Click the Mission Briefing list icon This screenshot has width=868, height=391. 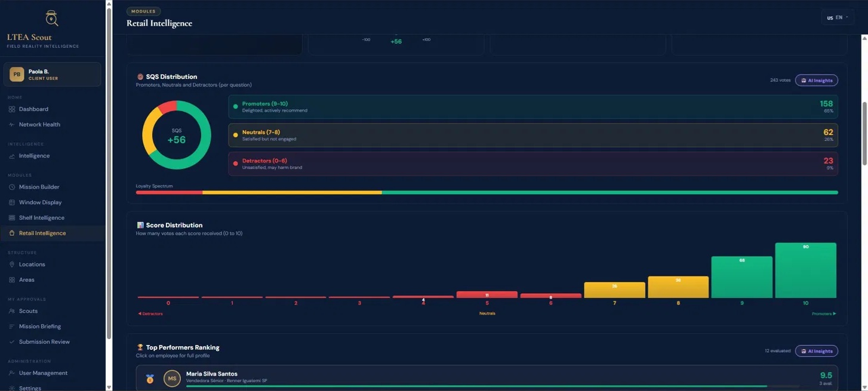point(12,327)
